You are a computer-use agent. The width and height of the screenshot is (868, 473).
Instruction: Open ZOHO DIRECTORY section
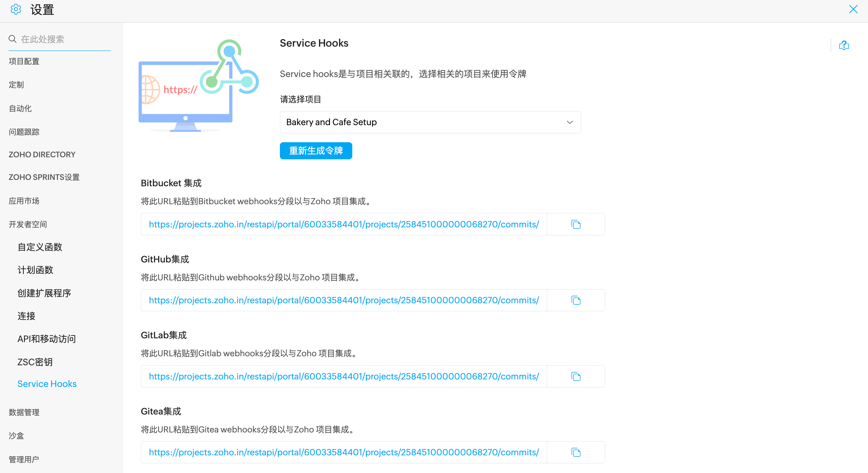tap(42, 155)
